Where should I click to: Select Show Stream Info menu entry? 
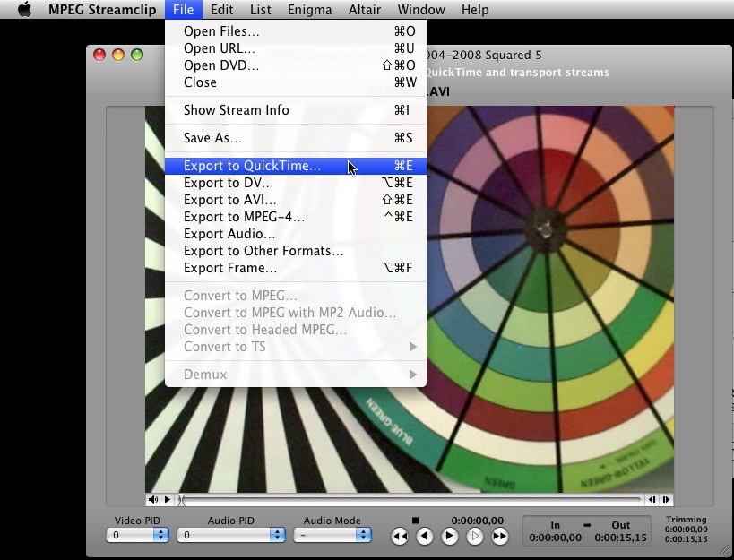[x=236, y=110]
